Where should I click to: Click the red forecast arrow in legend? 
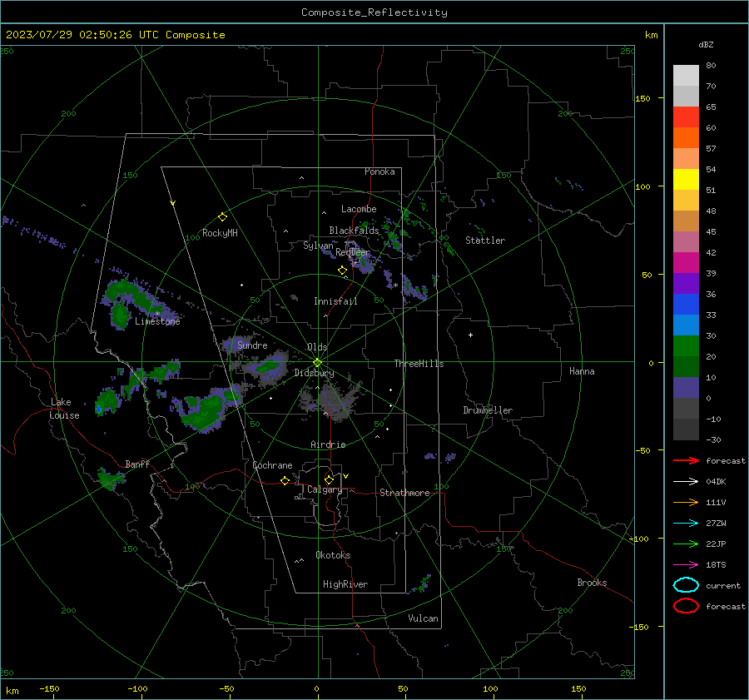tap(686, 460)
